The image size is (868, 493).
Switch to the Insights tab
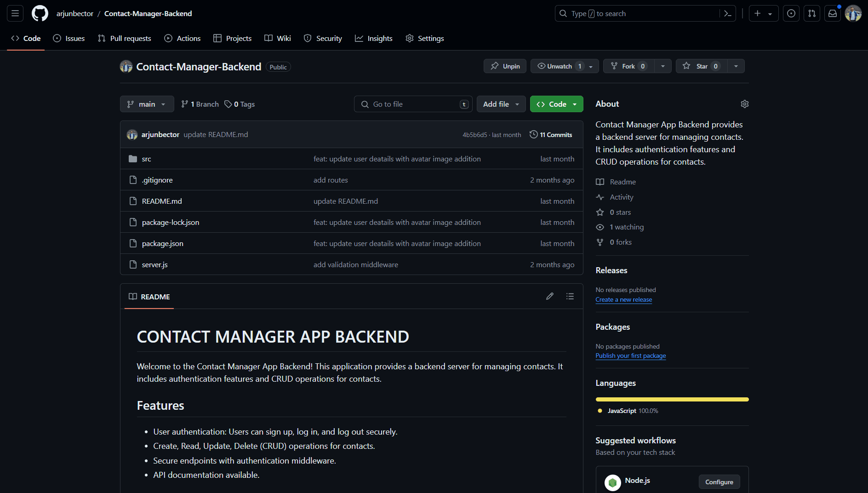pos(374,39)
